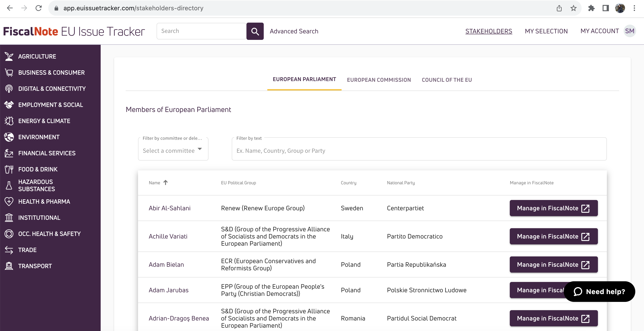644x331 pixels.
Task: Click Manage in FiscalNote for Adam Bielan
Action: (553, 265)
